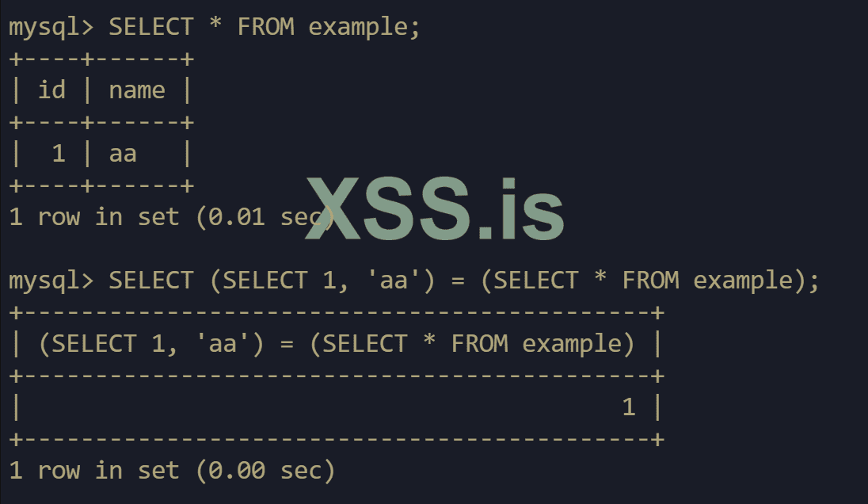
Task: Click the id value 1 in the first table
Action: (x=59, y=154)
